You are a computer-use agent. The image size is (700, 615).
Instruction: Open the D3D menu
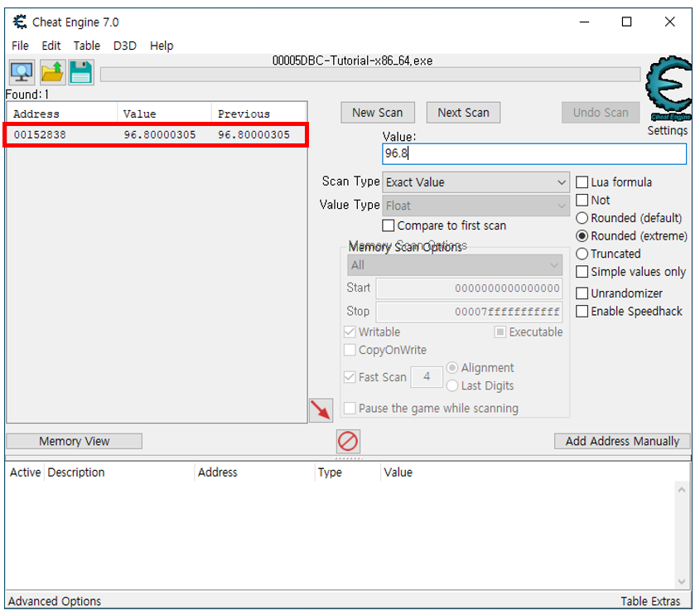pyautogui.click(x=124, y=46)
